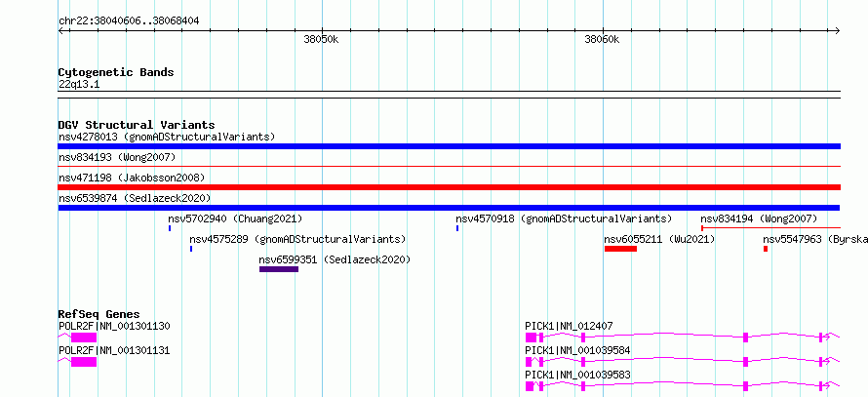Select the nsv6599351 Sedlazeck2020 purple bar
This screenshot has width=868, height=397.
(279, 269)
